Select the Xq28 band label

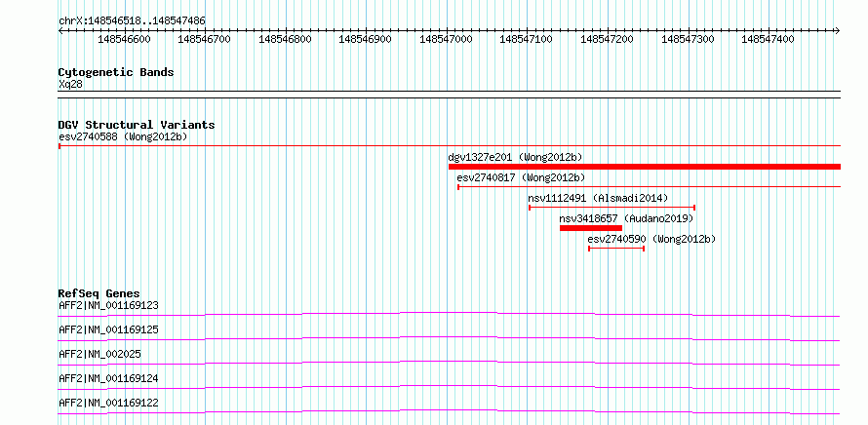[71, 85]
